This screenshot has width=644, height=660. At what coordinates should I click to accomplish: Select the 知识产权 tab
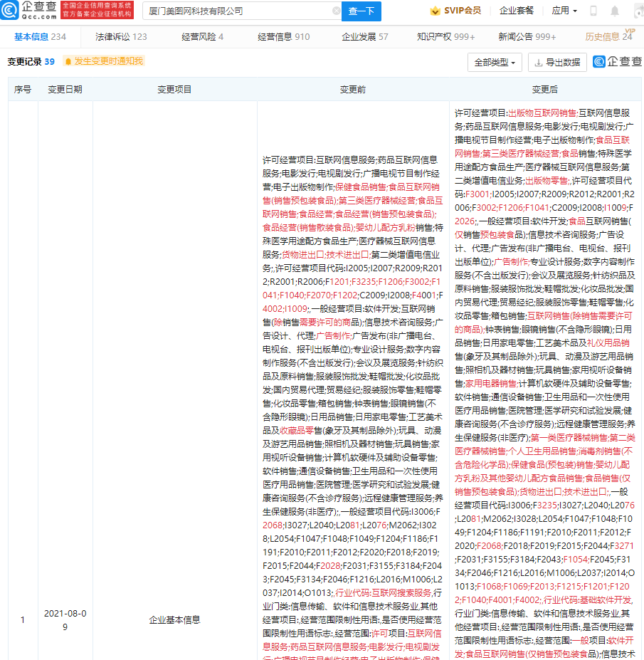pos(446,37)
